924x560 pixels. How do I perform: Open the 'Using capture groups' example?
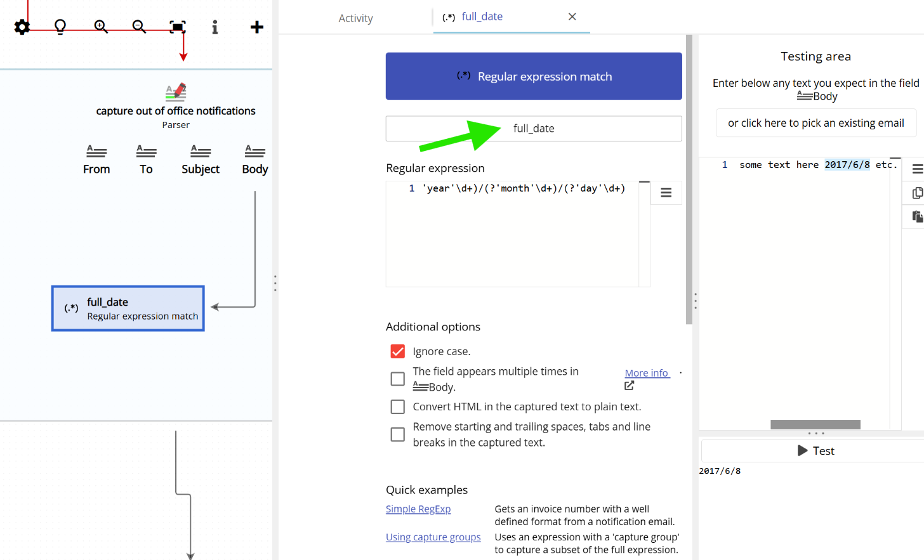click(433, 537)
